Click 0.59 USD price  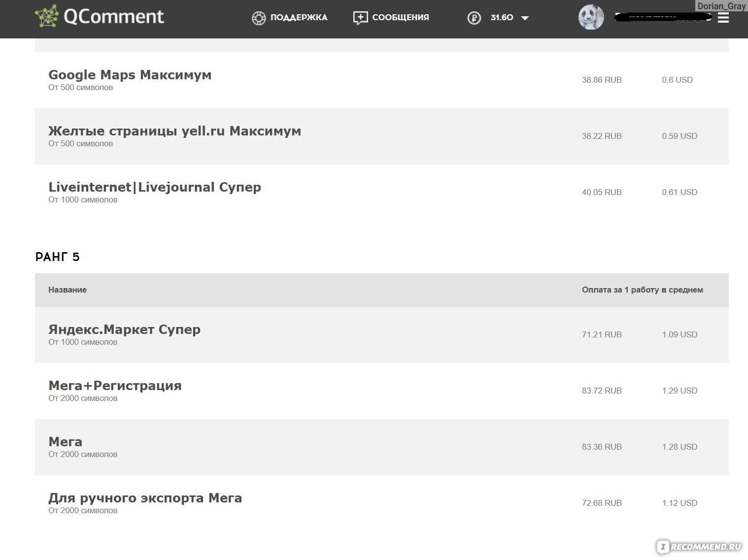[680, 136]
